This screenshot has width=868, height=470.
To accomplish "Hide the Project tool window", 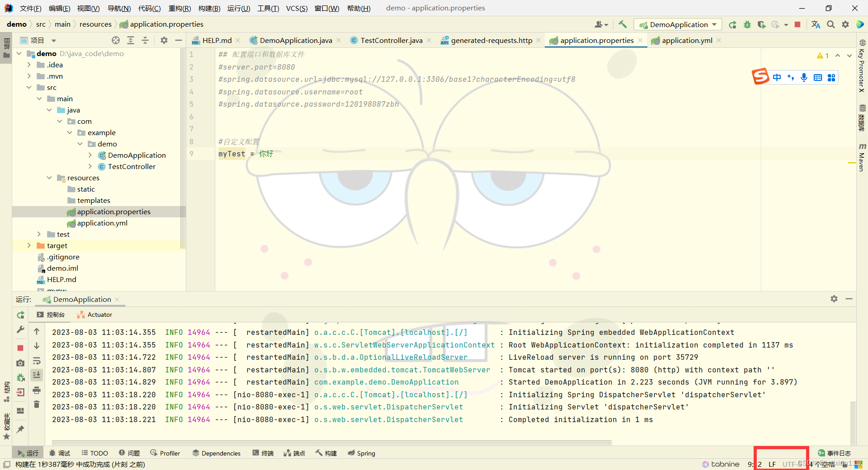I will click(179, 40).
